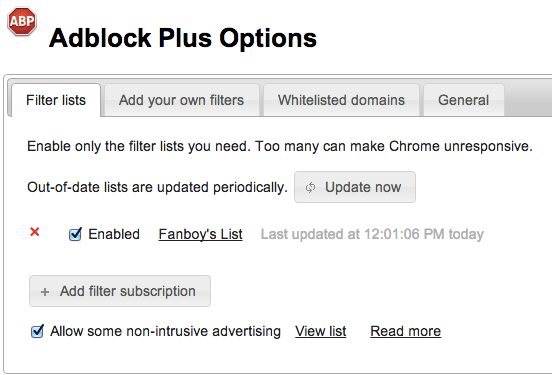552x375 pixels.
Task: Click Add filter subscription button text
Action: (x=128, y=291)
